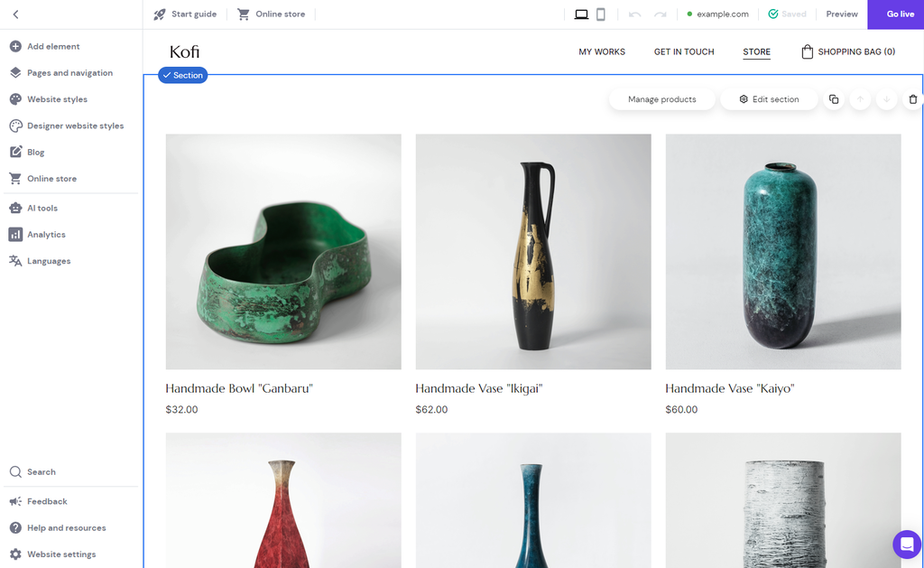Open Pages and navigation panel
This screenshot has width=924, height=568.
(x=69, y=73)
